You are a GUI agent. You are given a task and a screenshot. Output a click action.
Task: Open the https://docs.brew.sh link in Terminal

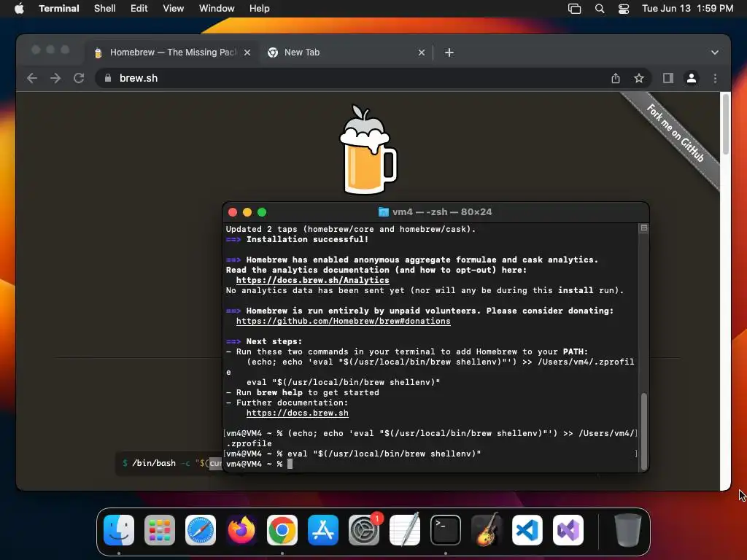click(298, 413)
